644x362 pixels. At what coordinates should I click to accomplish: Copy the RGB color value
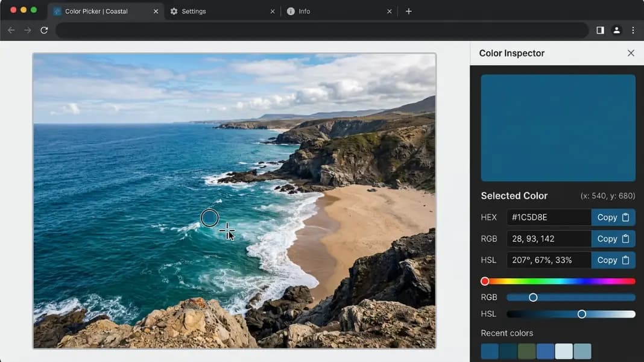[613, 239]
